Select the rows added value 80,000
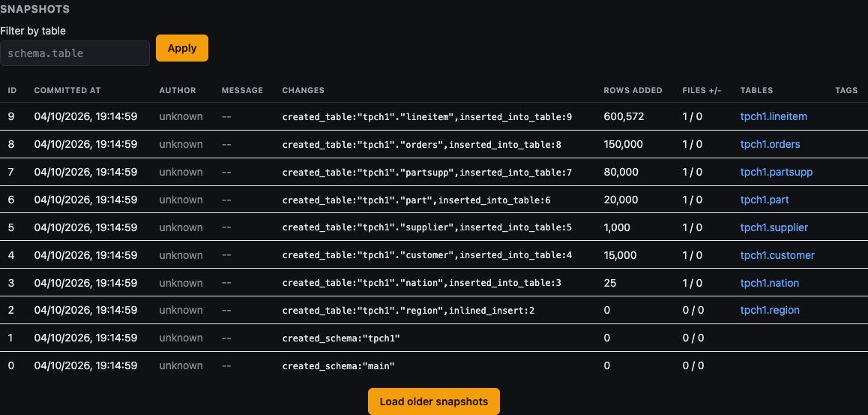The image size is (868, 415). [621, 172]
